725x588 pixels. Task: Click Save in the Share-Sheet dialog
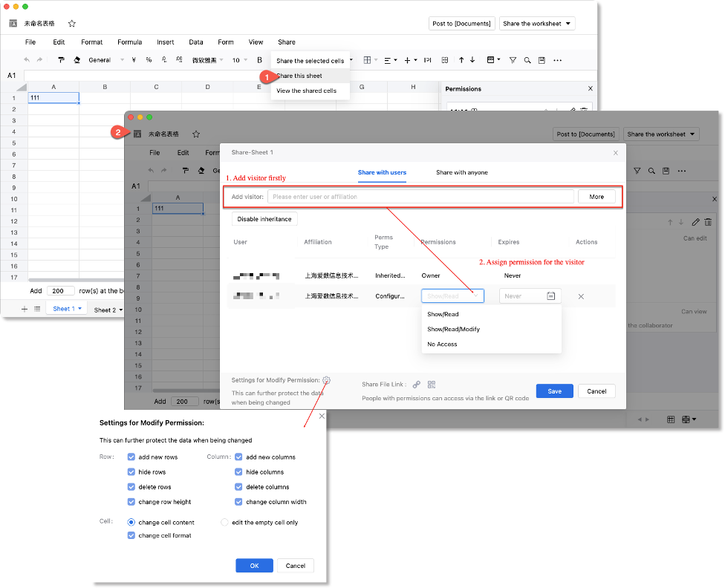click(554, 391)
